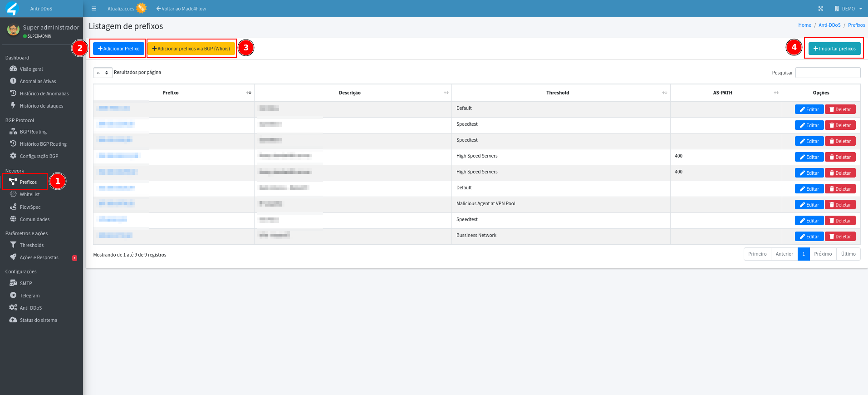
Task: Sort table by Prefixo column
Action: tap(174, 93)
